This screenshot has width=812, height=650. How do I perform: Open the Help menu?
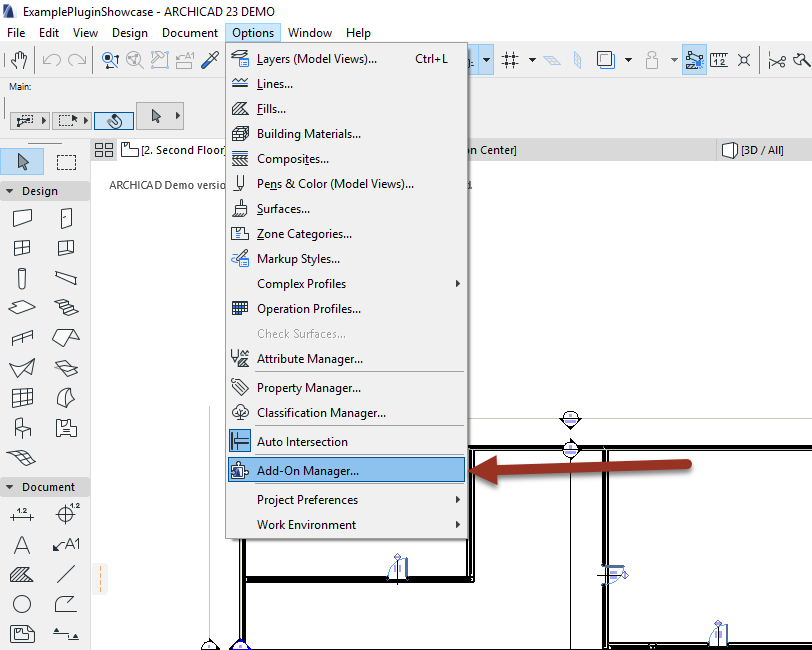358,33
